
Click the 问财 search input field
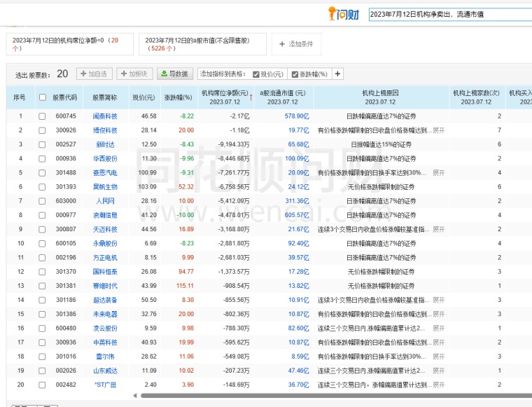click(x=450, y=15)
